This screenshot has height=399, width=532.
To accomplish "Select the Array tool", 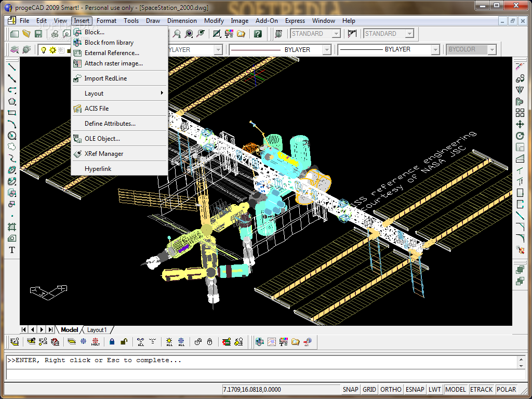I will [520, 113].
